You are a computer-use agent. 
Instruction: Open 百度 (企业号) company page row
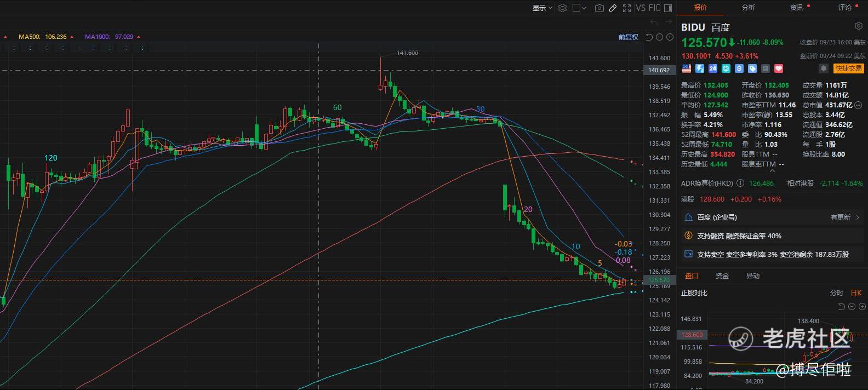[772, 217]
